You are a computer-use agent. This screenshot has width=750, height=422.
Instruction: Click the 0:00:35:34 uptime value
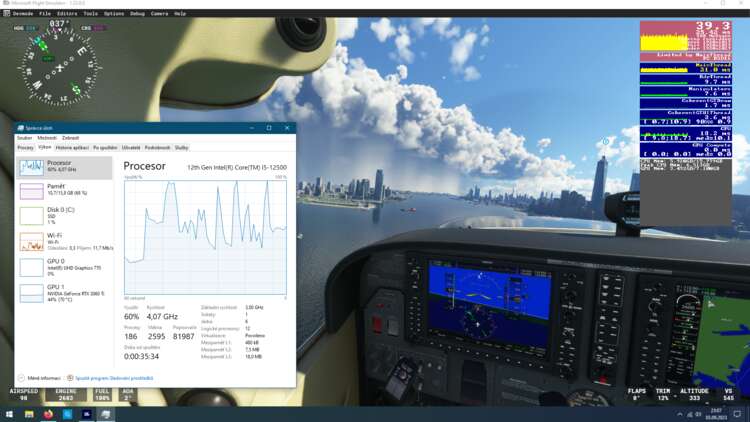click(141, 356)
